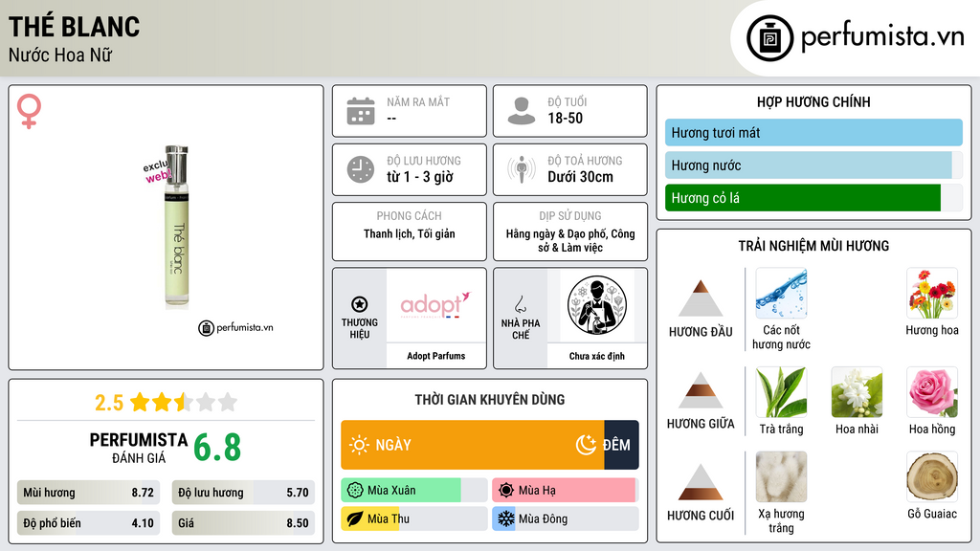The height and width of the screenshot is (551, 980).
Task: Click the moon icon beside Đêm
Action: pyautogui.click(x=586, y=445)
